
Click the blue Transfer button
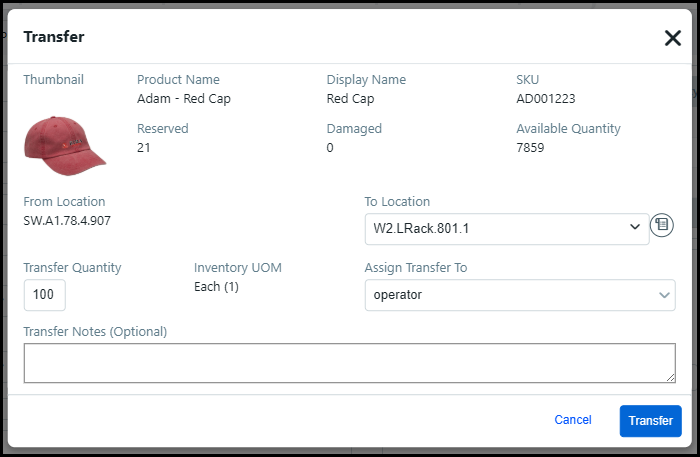(x=650, y=420)
